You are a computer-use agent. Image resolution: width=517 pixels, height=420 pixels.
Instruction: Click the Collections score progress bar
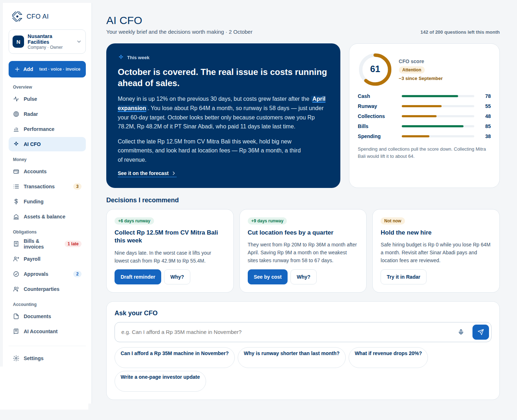(438, 116)
